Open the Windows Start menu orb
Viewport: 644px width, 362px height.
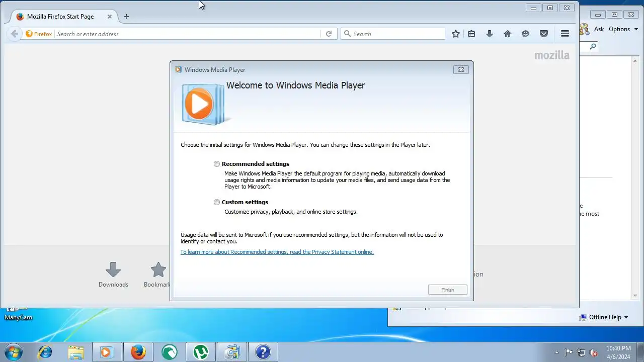14,352
